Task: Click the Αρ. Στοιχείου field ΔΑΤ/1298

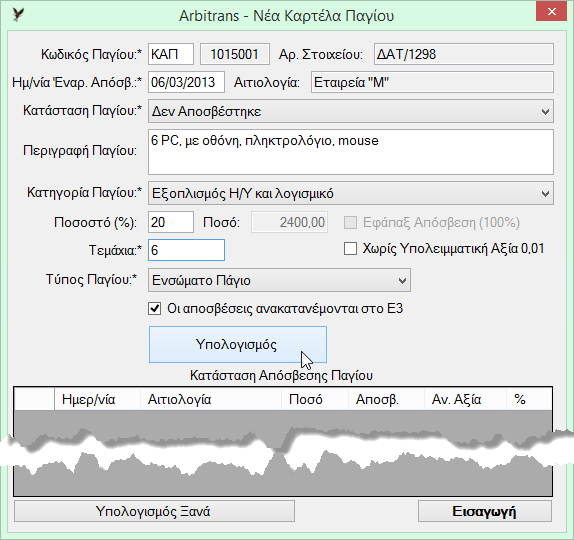Action: 464,54
